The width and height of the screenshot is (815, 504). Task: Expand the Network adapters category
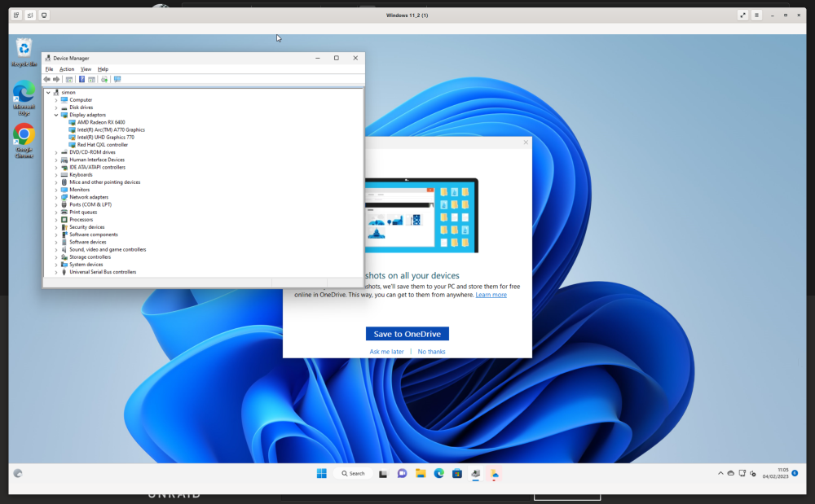(56, 197)
